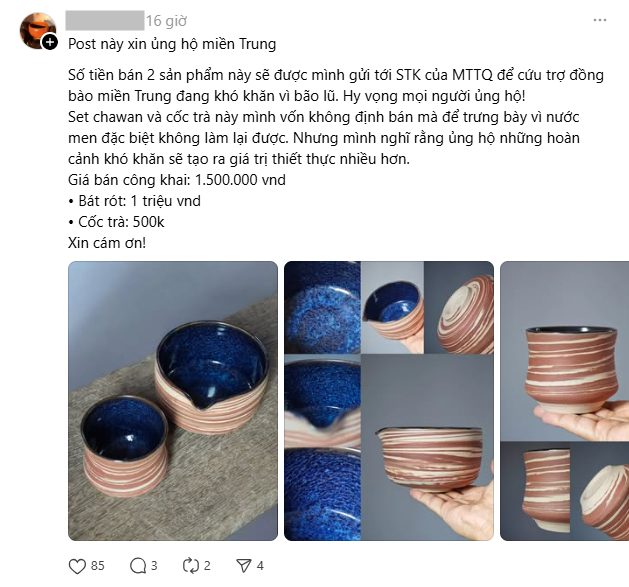Click the "Giá bán công khai: 1.500.000 vnd" line
Screen dimensions: 629x587
[177, 180]
